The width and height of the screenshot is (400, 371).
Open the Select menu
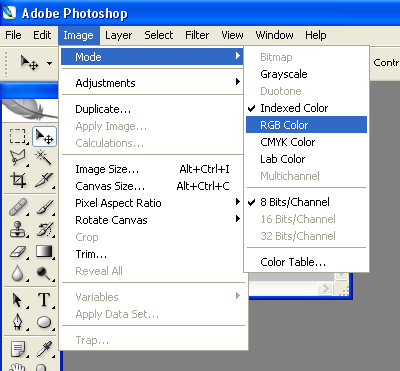coord(159,35)
